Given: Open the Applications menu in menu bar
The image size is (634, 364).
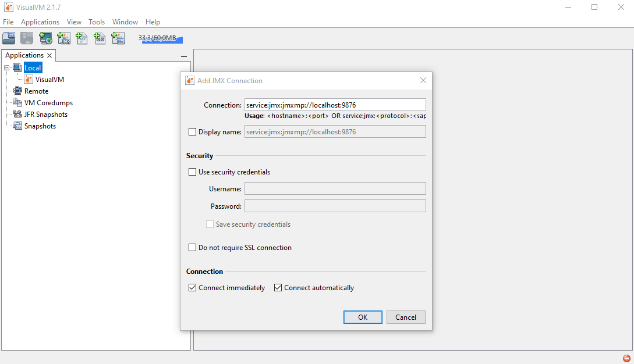Looking at the screenshot, I should click(x=40, y=22).
